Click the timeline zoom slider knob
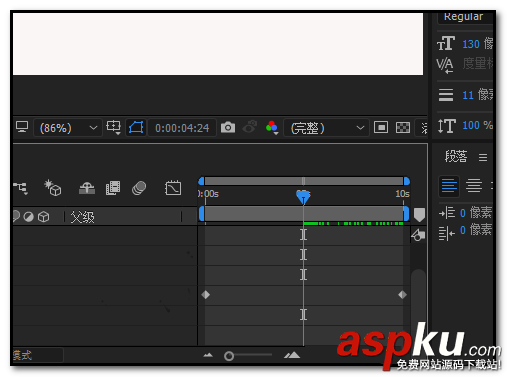This screenshot has height=377, width=507. coord(229,356)
